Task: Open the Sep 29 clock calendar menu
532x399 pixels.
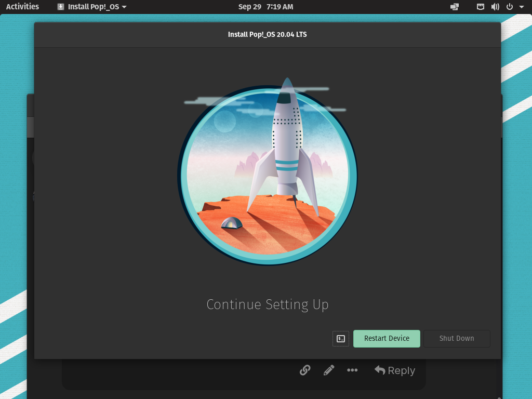Action: [x=265, y=7]
